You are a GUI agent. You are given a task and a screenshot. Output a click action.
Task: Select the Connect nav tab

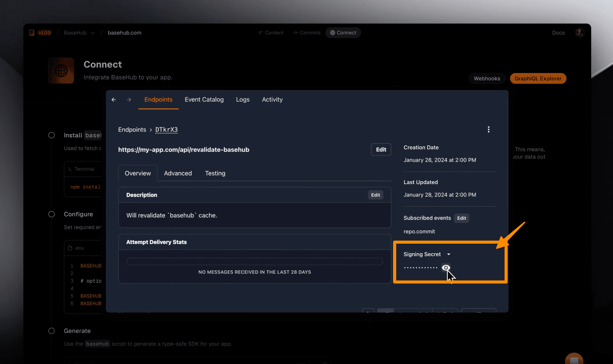(343, 33)
